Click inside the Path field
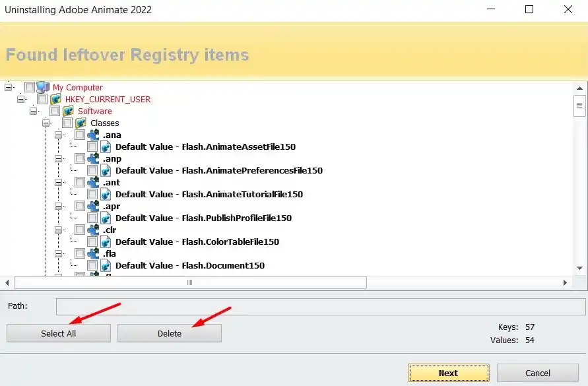Viewport: 588px width, 386px height. 321,306
